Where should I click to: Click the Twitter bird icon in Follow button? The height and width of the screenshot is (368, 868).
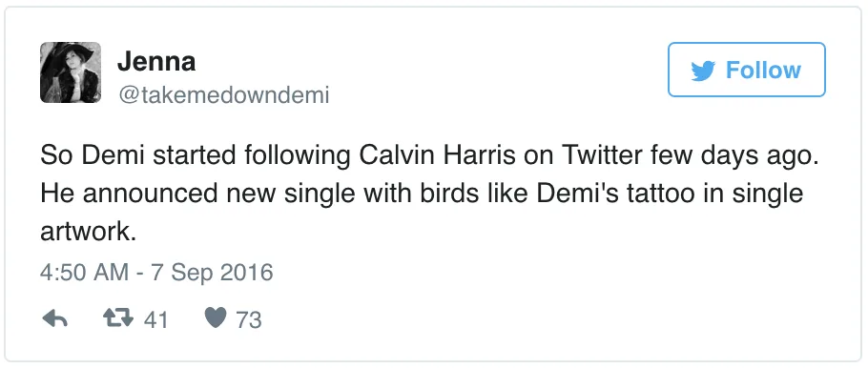tap(704, 71)
